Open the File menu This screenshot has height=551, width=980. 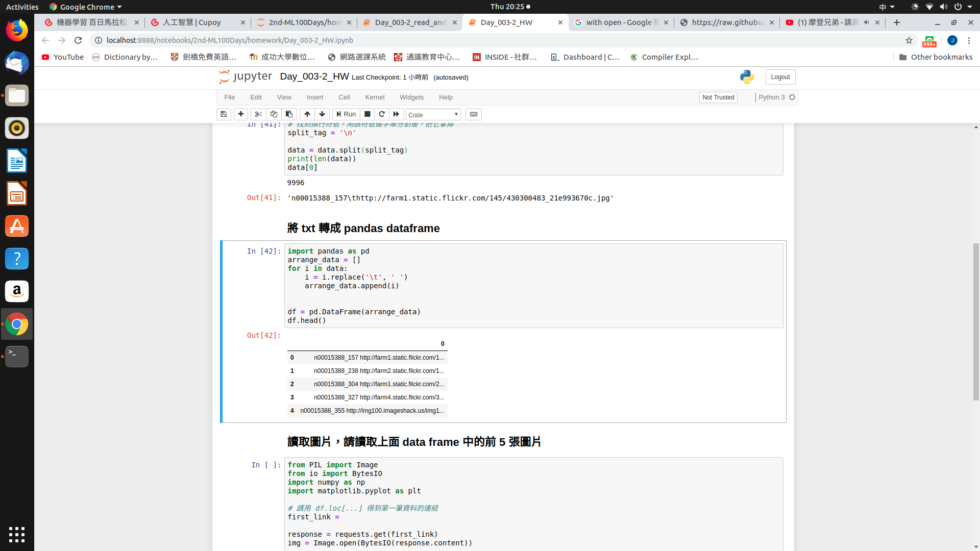pos(230,97)
